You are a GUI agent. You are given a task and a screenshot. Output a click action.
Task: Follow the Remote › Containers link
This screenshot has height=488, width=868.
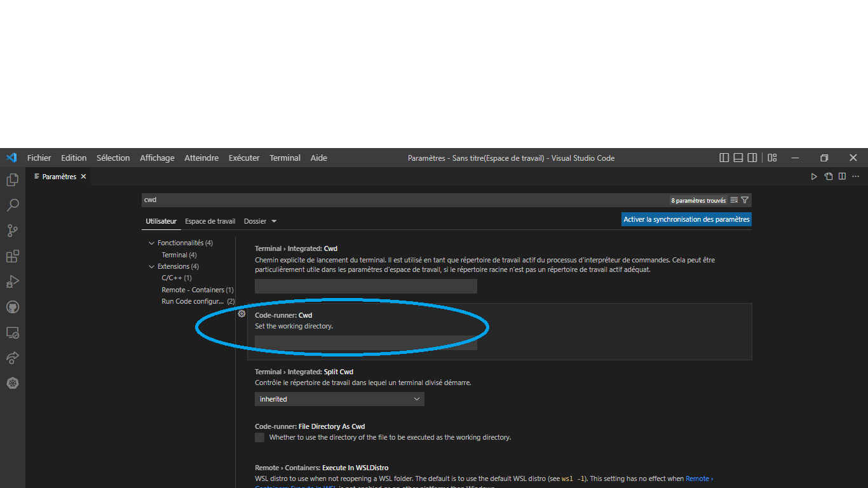(699, 478)
